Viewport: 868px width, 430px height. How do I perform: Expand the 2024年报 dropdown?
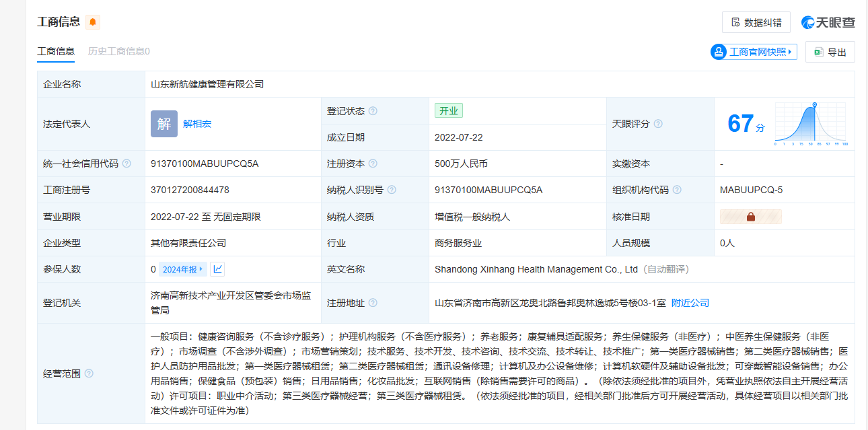(x=182, y=269)
